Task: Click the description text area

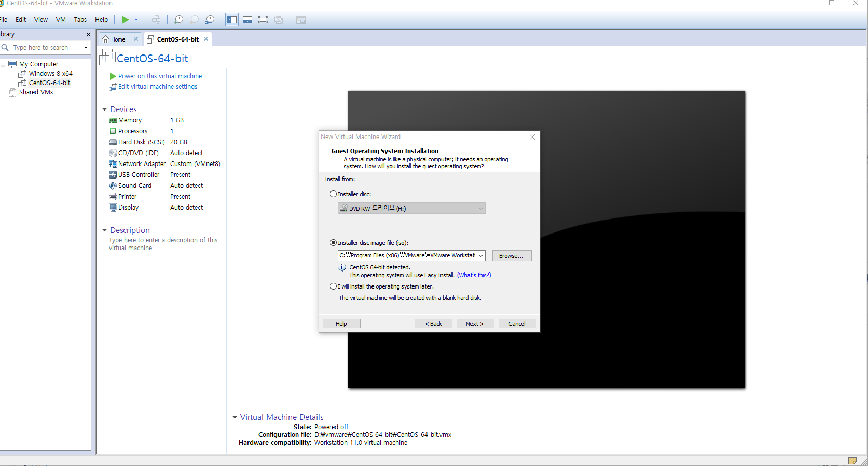Action: (x=163, y=244)
